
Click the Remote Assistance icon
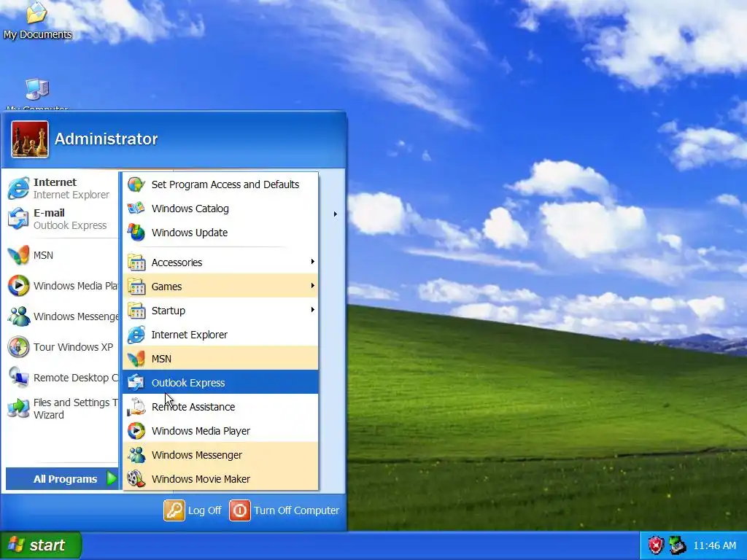[x=136, y=407]
